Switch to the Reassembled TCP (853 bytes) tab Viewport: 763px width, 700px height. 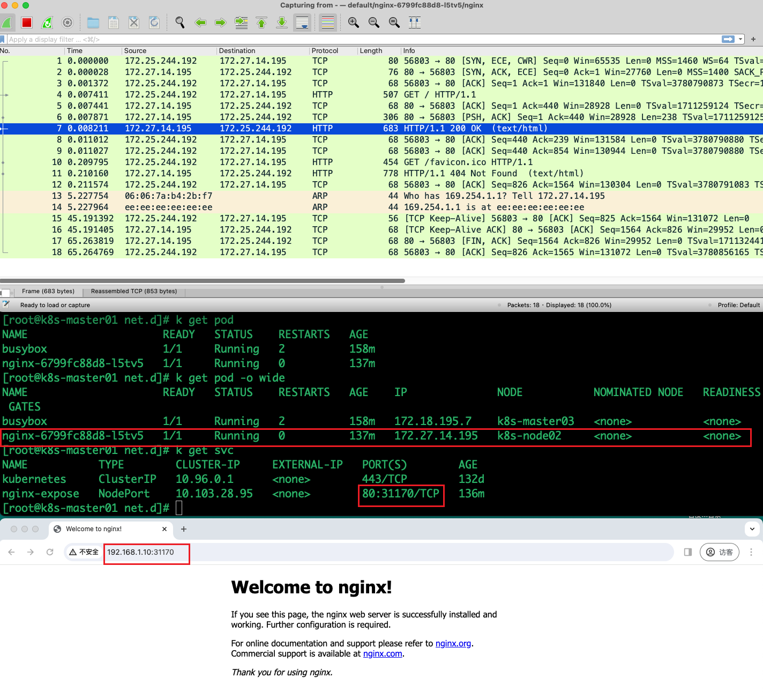click(134, 292)
